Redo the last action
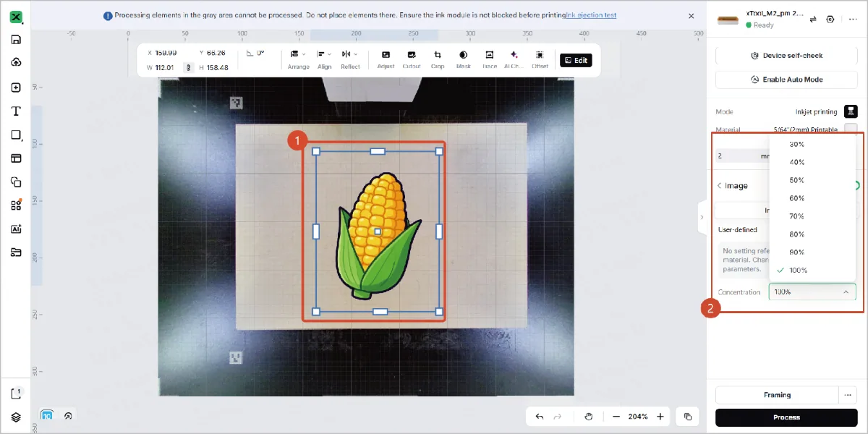This screenshot has height=434, width=868. (x=558, y=417)
